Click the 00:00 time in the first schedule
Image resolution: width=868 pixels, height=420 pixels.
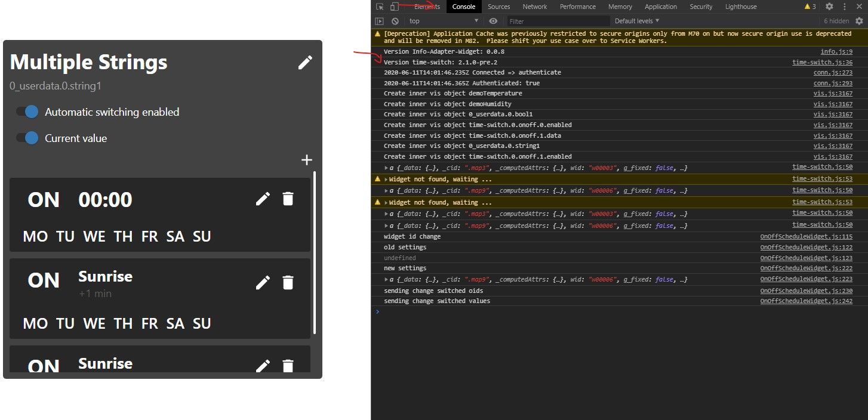point(105,199)
